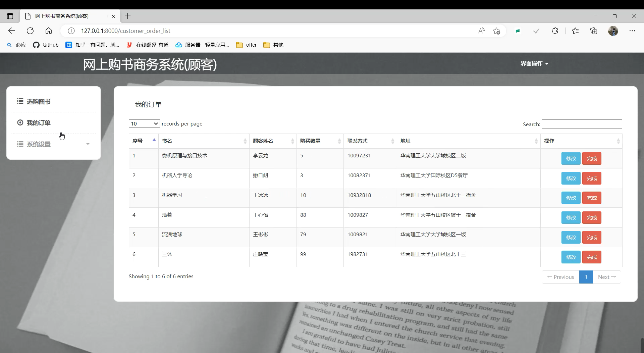644x353 pixels.
Task: Add this page to favorites star icon
Action: 497,31
